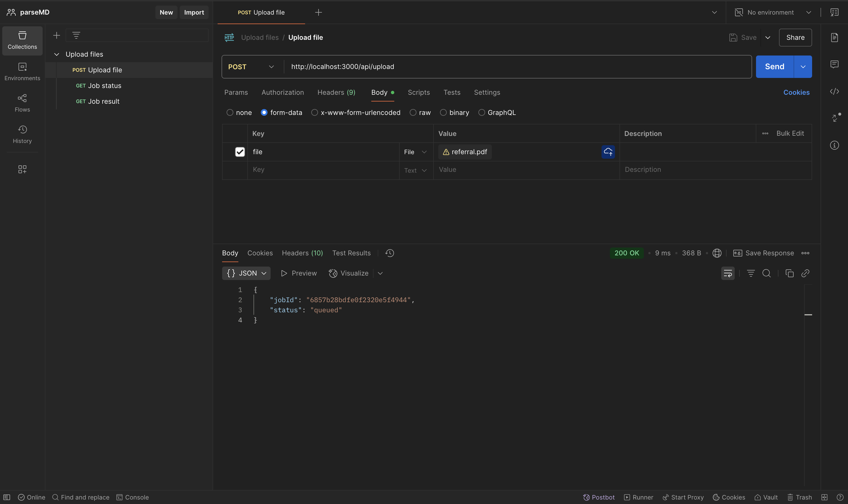
Task: Open the Environments sidebar panel
Action: tap(22, 72)
